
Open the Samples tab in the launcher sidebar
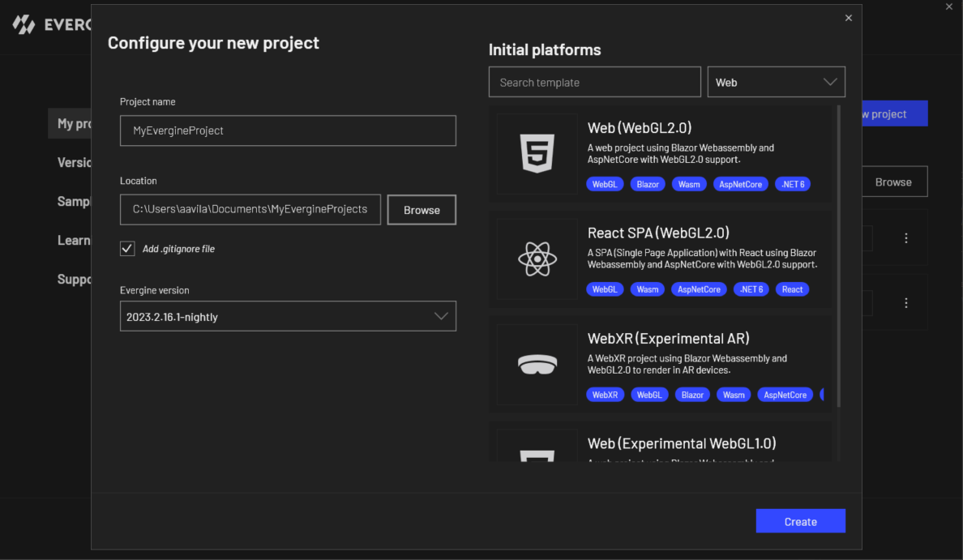[x=74, y=202]
